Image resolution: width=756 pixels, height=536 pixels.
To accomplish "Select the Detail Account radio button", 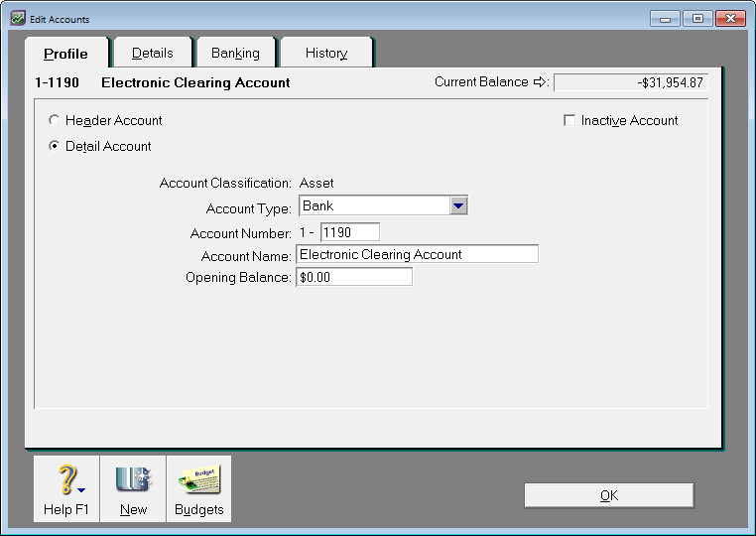I will point(55,146).
